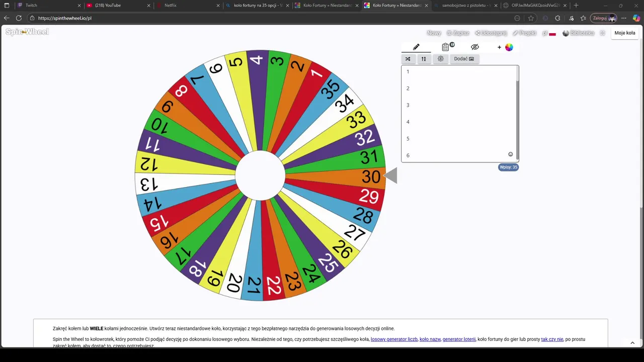Add a new wheel with plus color icon
644x362 pixels.
[x=505, y=47]
